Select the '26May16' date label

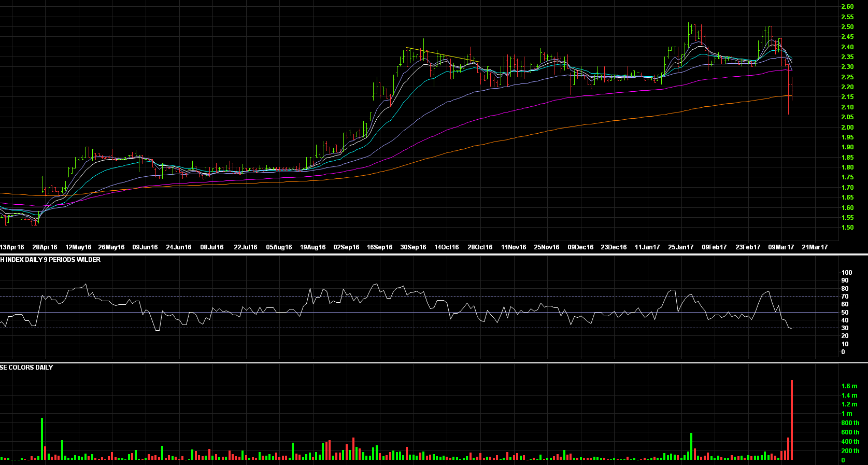point(111,247)
